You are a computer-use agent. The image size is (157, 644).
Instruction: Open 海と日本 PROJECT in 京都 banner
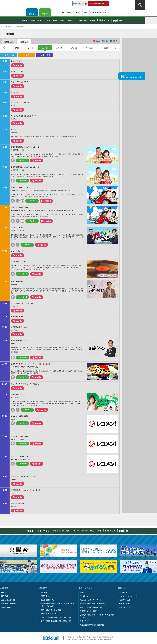coord(98,551)
